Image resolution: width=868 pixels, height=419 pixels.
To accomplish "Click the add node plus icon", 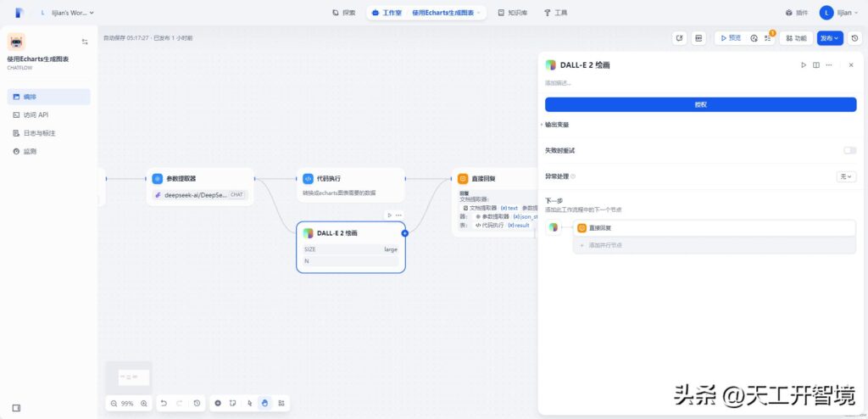I will pos(218,404).
